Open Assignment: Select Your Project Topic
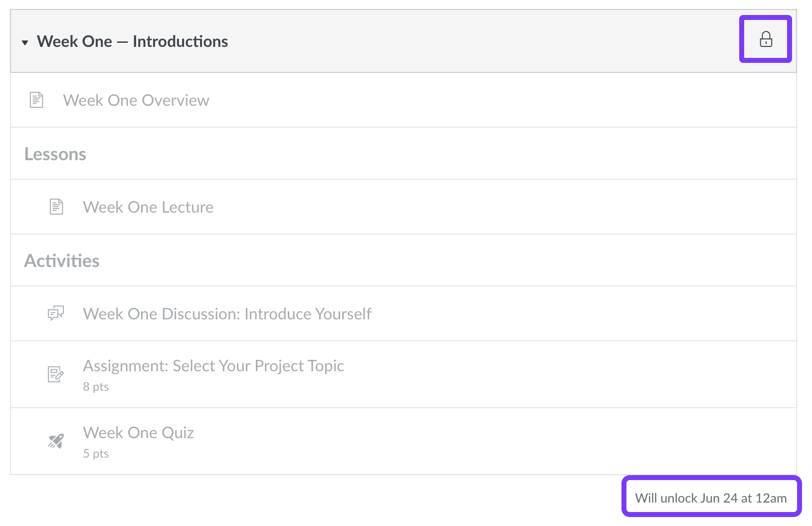Image resolution: width=812 pixels, height=526 pixels. pyautogui.click(x=213, y=365)
